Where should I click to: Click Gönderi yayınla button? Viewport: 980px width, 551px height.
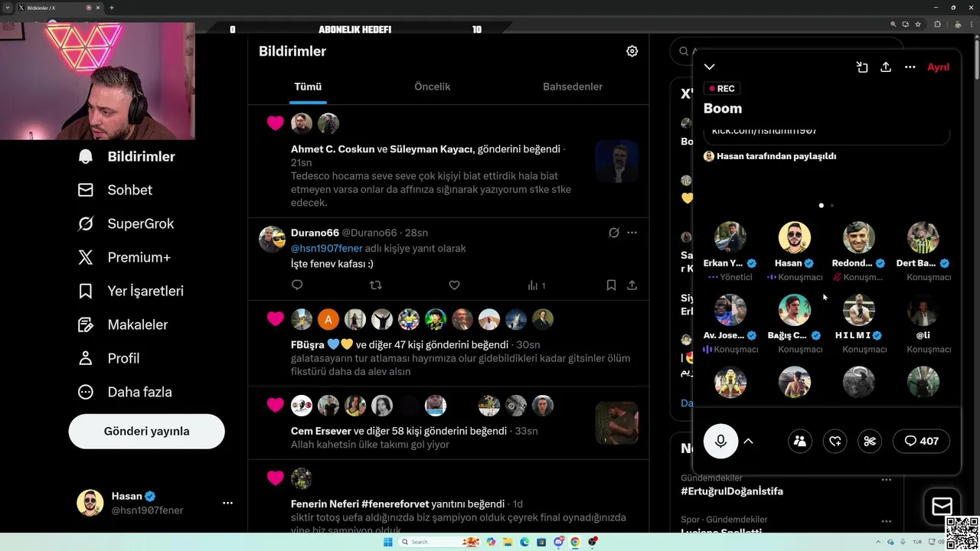(146, 432)
